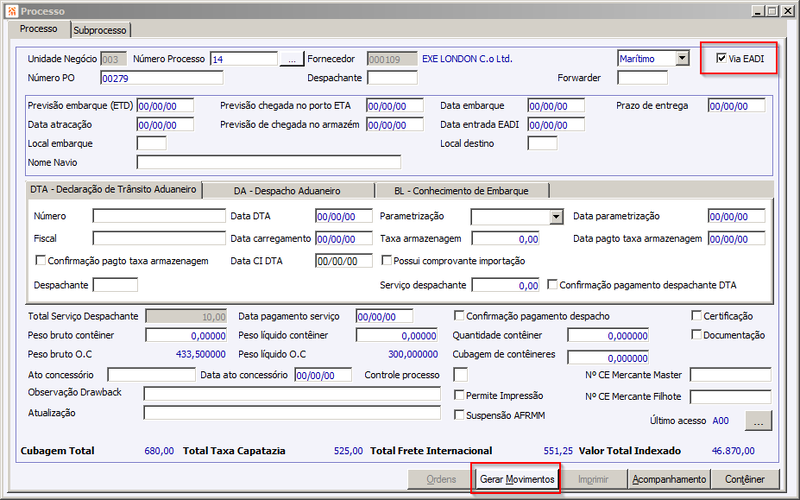Click the EXE LONDON C.o Ltd. supplier name
The image size is (800, 500).
tap(467, 59)
